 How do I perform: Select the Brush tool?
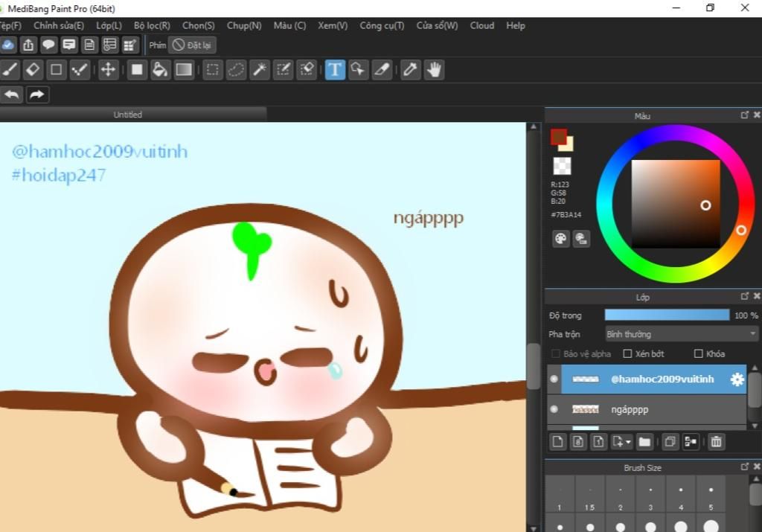[x=10, y=70]
